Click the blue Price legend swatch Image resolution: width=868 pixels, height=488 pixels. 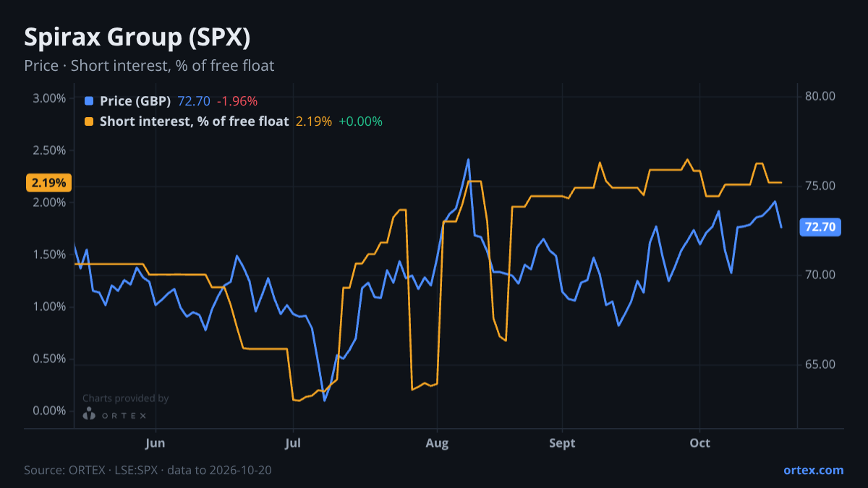tap(89, 101)
